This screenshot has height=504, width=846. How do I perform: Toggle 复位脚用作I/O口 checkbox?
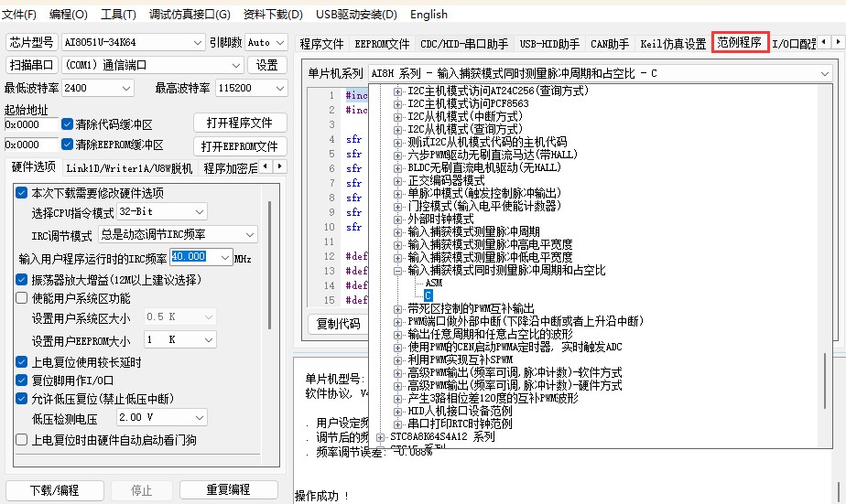(22, 380)
